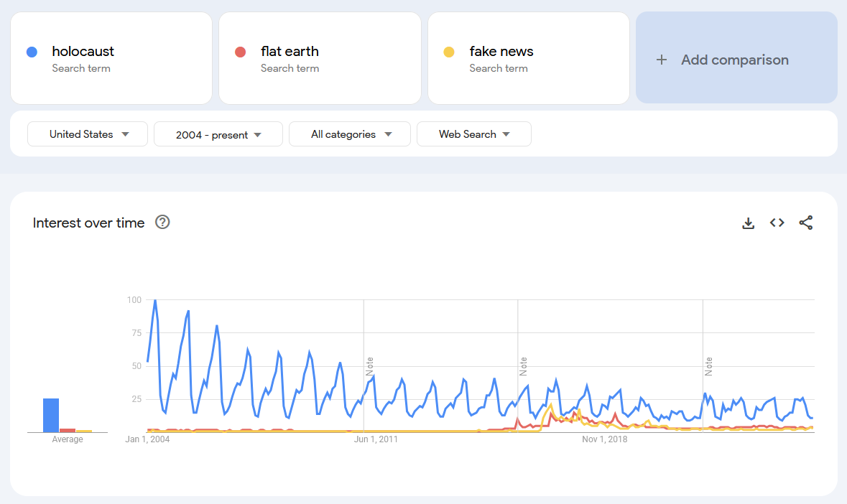Viewport: 847px width, 504px height.
Task: Expand the Web Search type dropdown
Action: pos(473,134)
